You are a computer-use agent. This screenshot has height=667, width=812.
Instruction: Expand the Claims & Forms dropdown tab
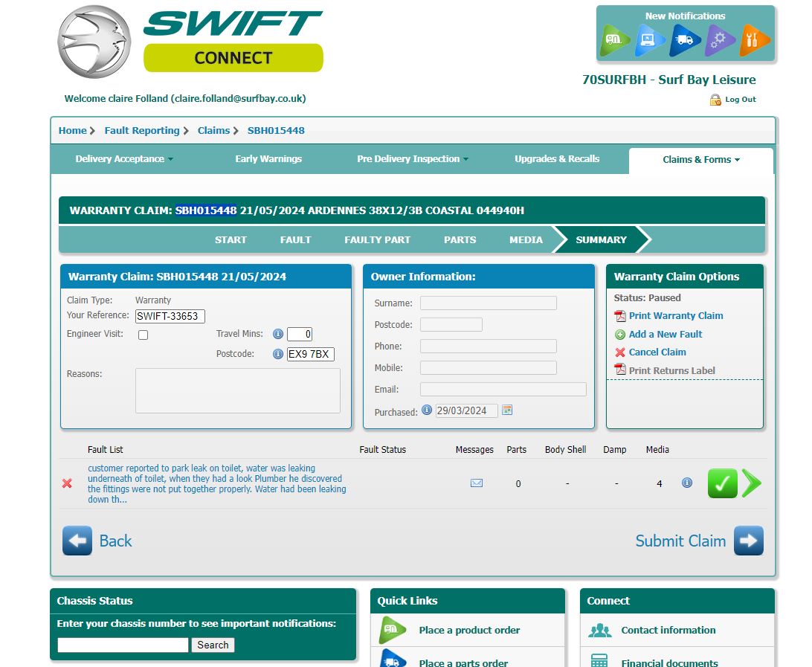(x=701, y=159)
